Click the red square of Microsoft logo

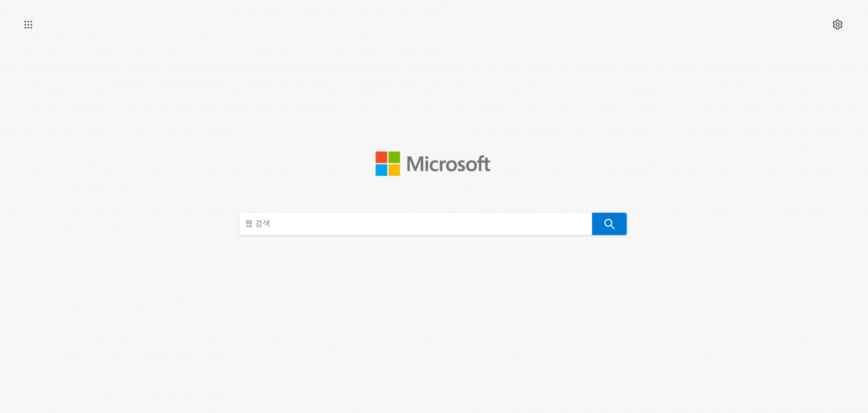[x=381, y=157]
